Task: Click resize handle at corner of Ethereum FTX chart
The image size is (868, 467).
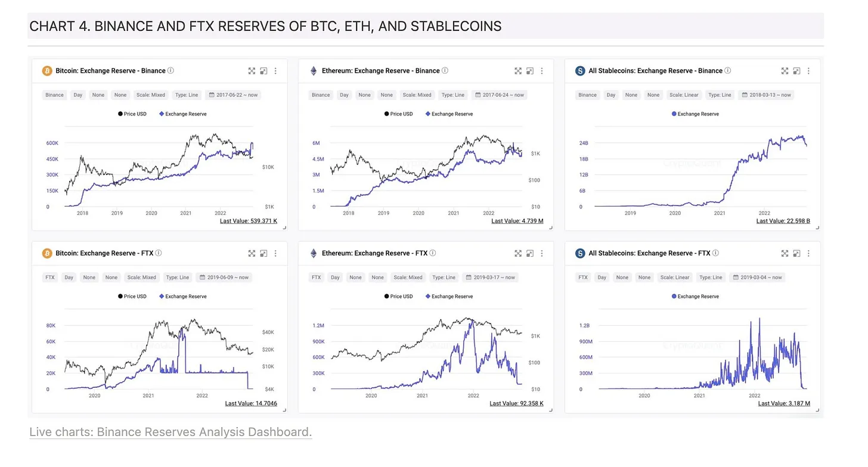Action: pos(550,410)
